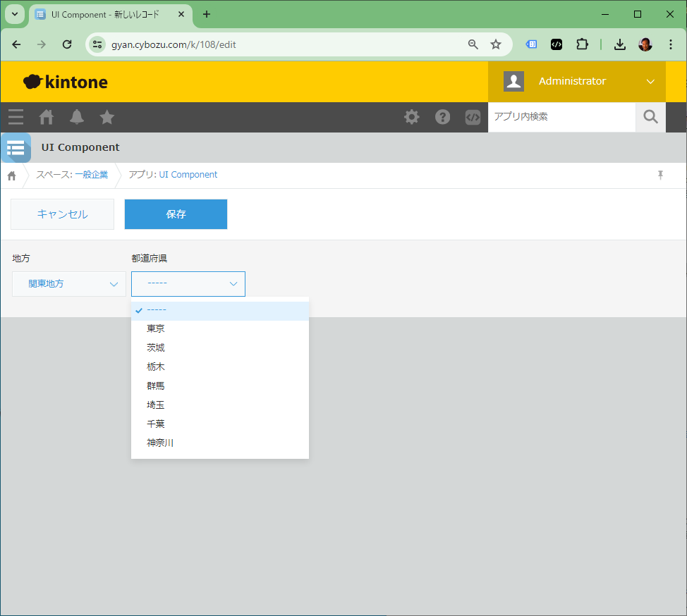This screenshot has height=616, width=687.
Task: Select 茨城 from the list
Action: pos(220,347)
